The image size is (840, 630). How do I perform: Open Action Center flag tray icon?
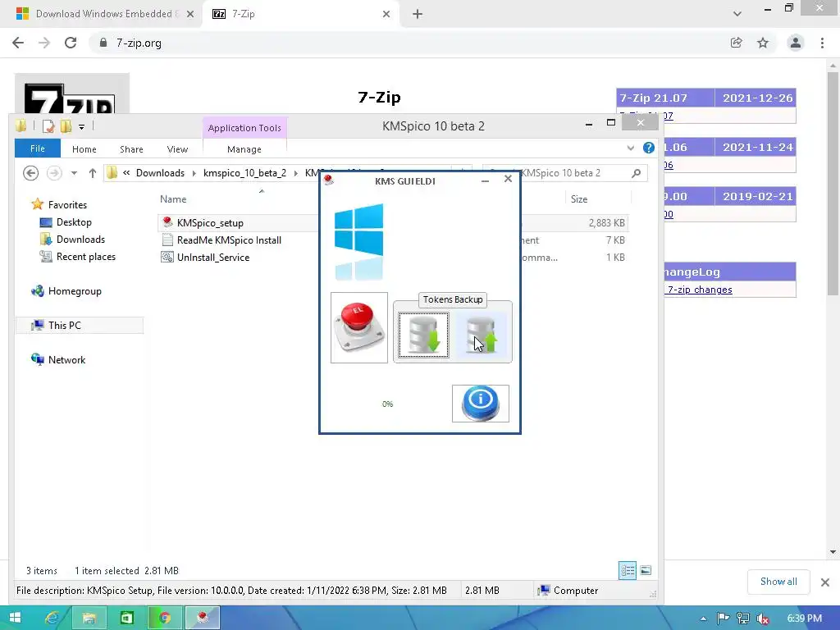723,619
